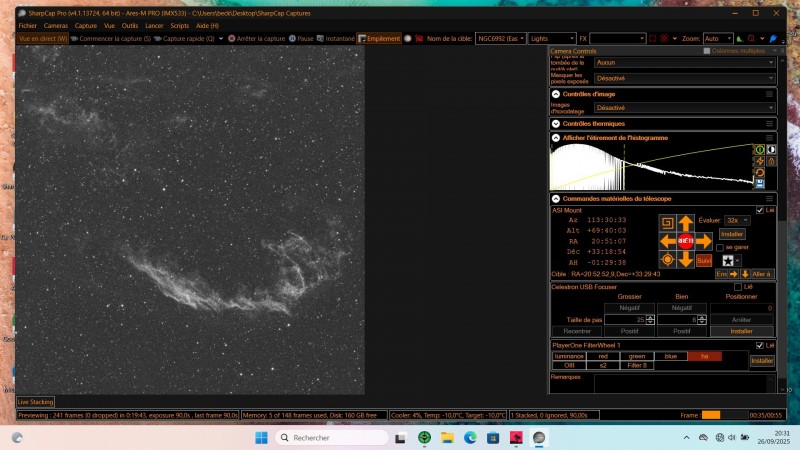Open Microsoft Store from the taskbar
This screenshot has height=450, width=800.
493,438
